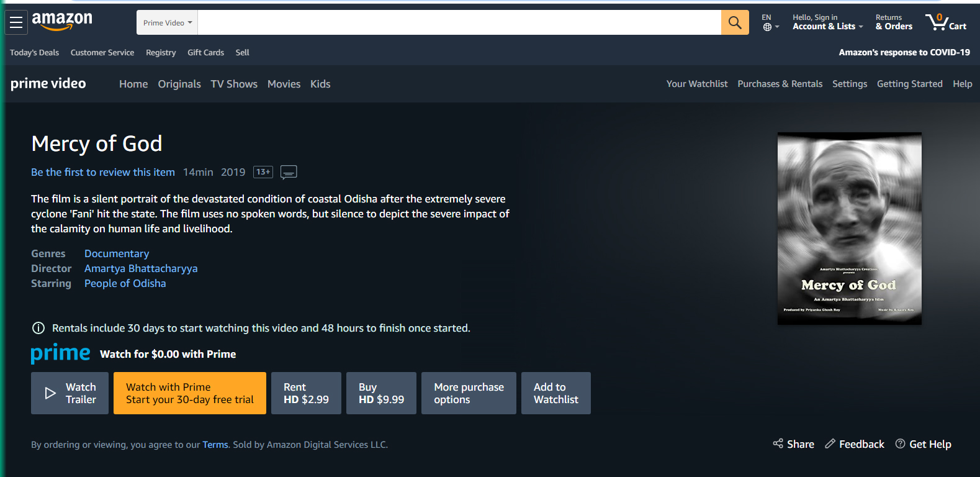
Task: Click the Mercy of God poster
Action: [x=850, y=229]
